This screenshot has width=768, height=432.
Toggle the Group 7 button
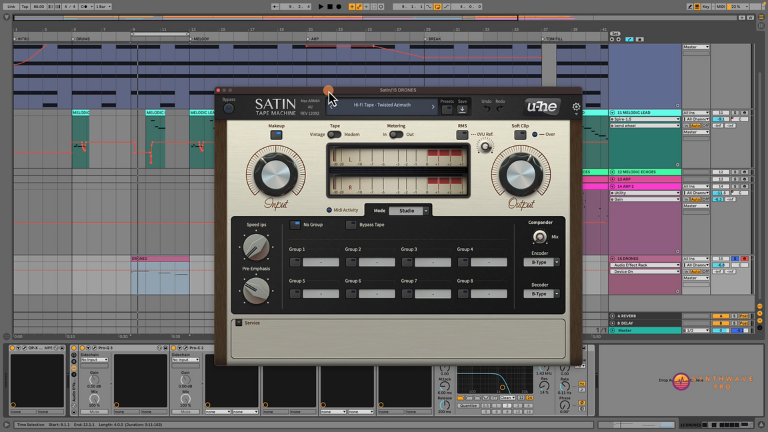407,294
